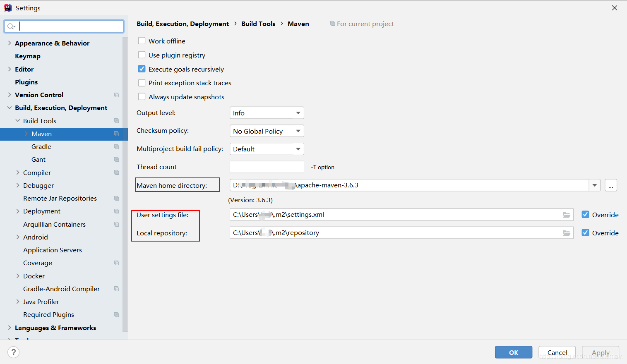Click project-level icon next to Version Control
The image size is (627, 364).
[x=116, y=95]
